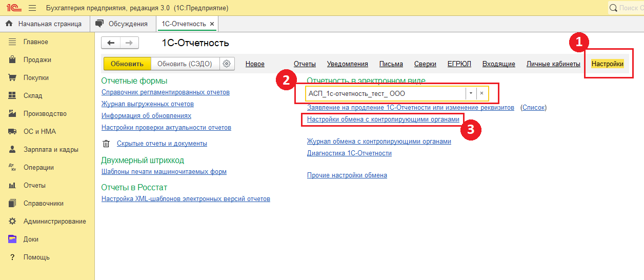This screenshot has width=644, height=280.
Task: Open Заявление на продление 1С-Отчетности link
Action: (411, 108)
